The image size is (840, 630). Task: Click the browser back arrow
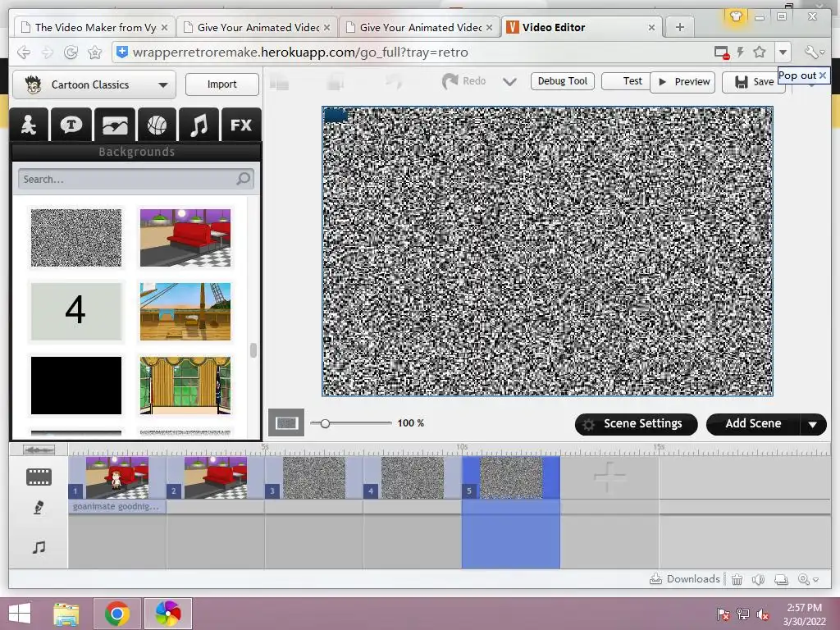(23, 52)
